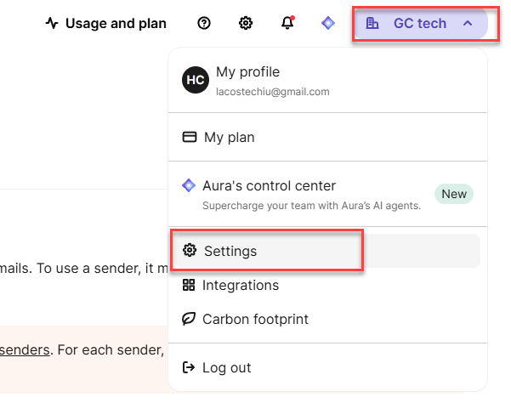This screenshot has height=420, width=511.
Task: Click the HC profile avatar
Action: pyautogui.click(x=195, y=80)
